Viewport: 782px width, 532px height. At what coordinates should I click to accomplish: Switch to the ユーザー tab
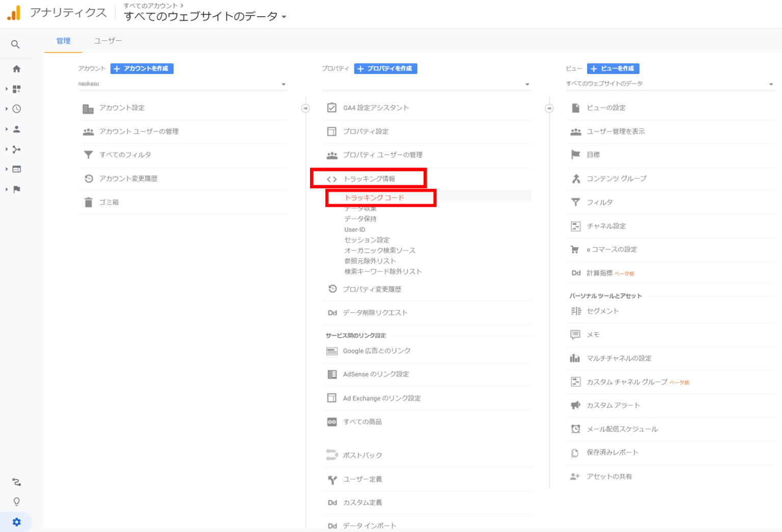click(x=108, y=41)
